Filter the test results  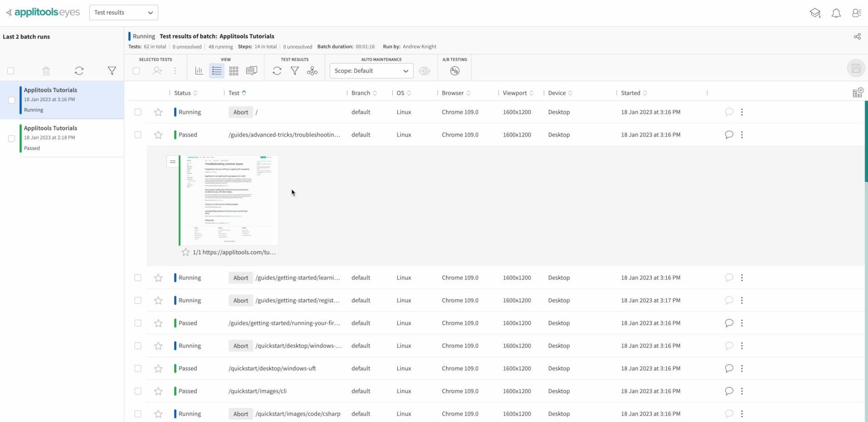pyautogui.click(x=295, y=71)
